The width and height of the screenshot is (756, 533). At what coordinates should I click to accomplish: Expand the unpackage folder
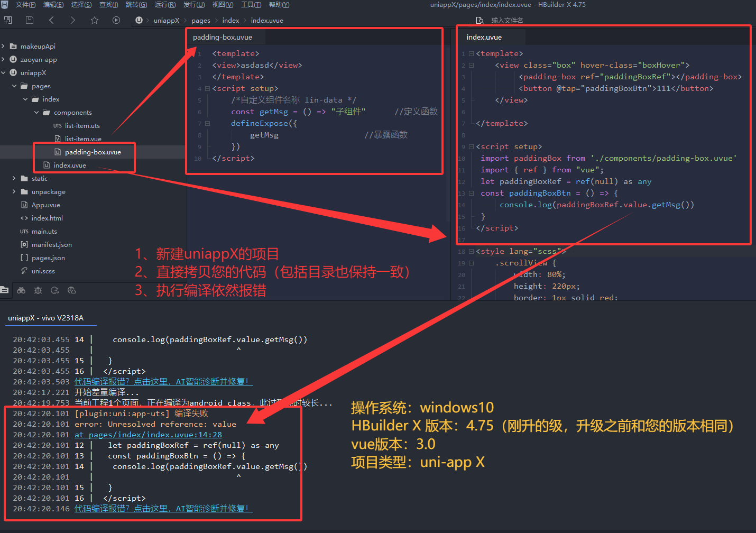pyautogui.click(x=14, y=192)
